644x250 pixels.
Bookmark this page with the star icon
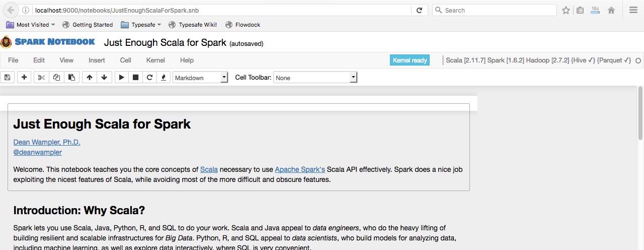(x=566, y=10)
